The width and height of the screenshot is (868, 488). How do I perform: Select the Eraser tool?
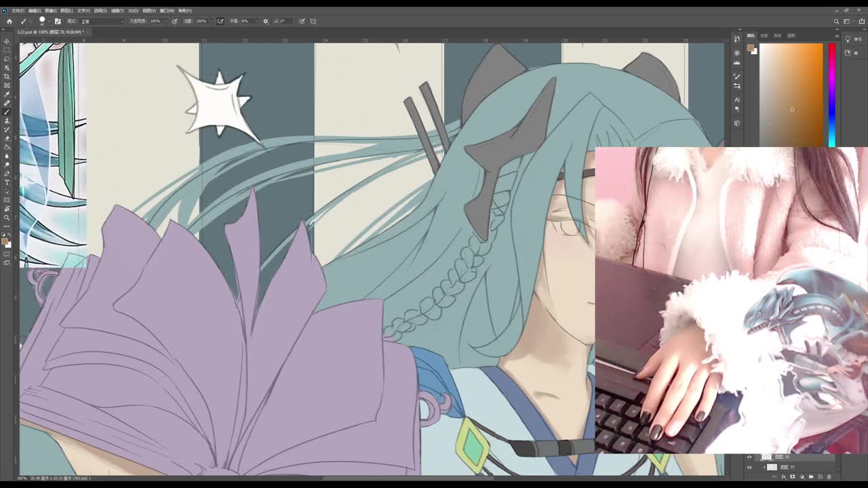pos(7,138)
